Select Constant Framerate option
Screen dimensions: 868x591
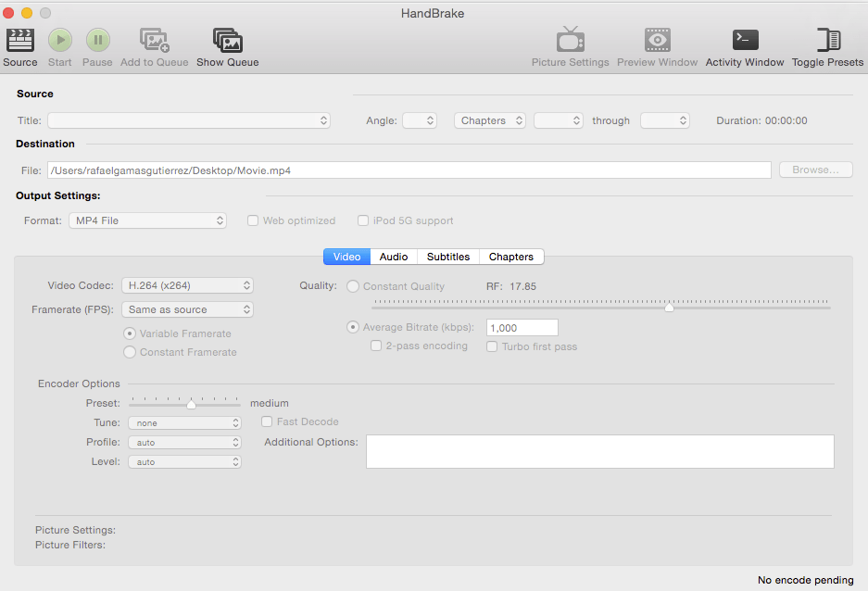(130, 352)
